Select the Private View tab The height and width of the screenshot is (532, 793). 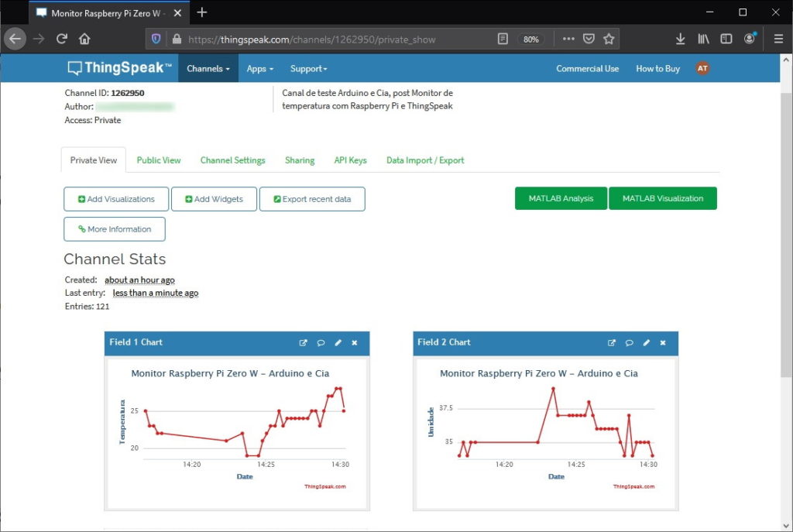pos(94,160)
